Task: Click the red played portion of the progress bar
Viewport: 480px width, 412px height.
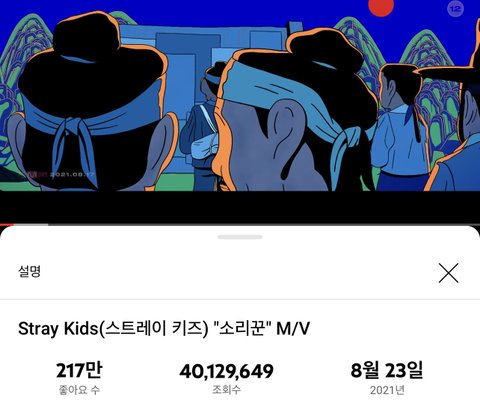Action: pyautogui.click(x=6, y=225)
